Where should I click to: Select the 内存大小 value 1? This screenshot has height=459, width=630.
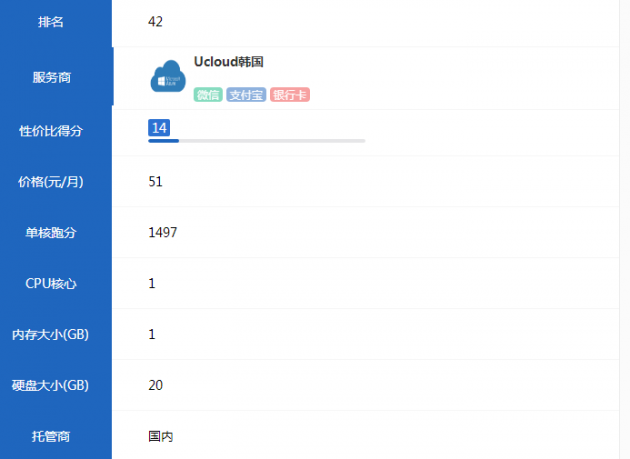click(152, 334)
